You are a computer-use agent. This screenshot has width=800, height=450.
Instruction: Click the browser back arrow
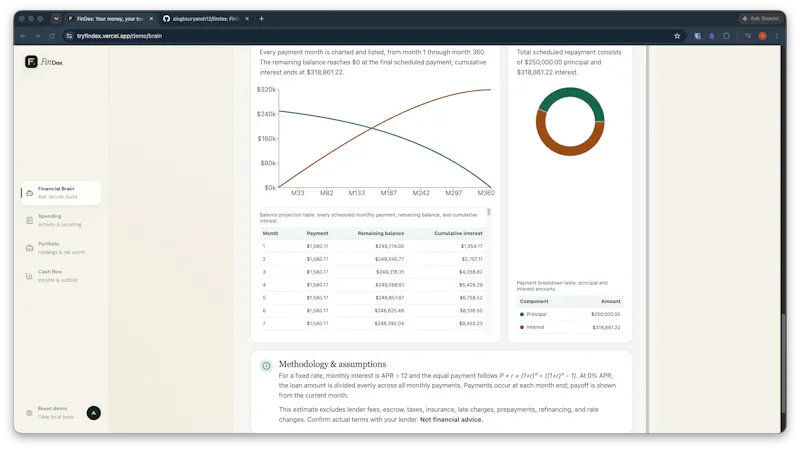[23, 36]
